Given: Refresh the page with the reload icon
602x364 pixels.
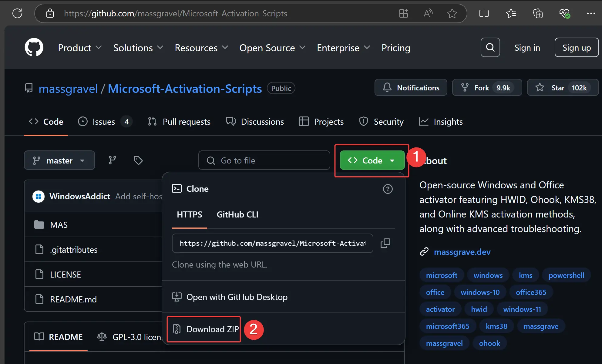Looking at the screenshot, I should tap(17, 13).
